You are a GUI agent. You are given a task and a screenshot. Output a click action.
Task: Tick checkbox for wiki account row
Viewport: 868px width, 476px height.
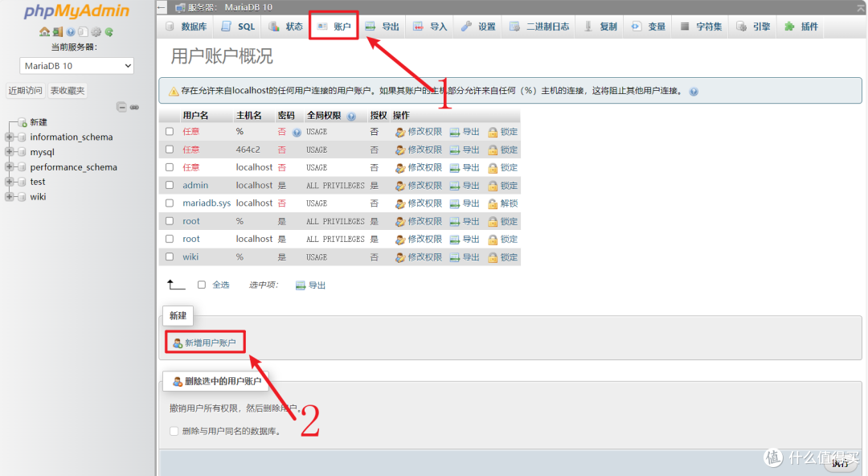(x=170, y=256)
